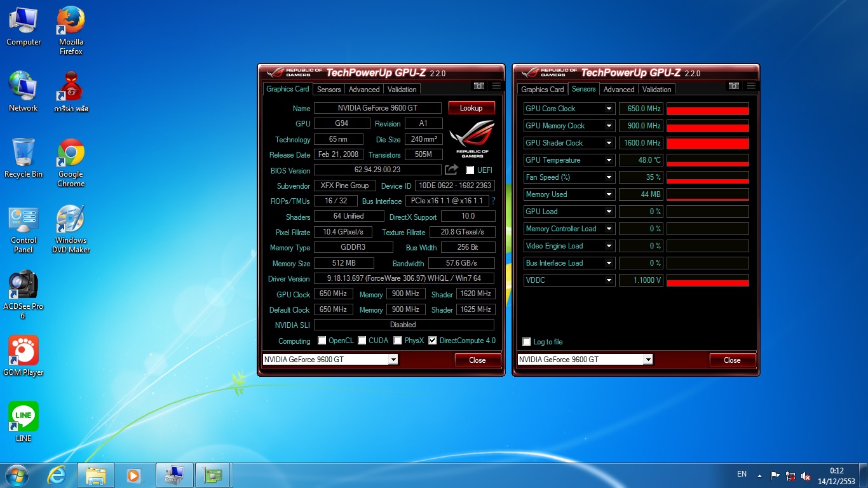Toggle the UEFI checkbox
The height and width of the screenshot is (488, 868).
(x=470, y=170)
